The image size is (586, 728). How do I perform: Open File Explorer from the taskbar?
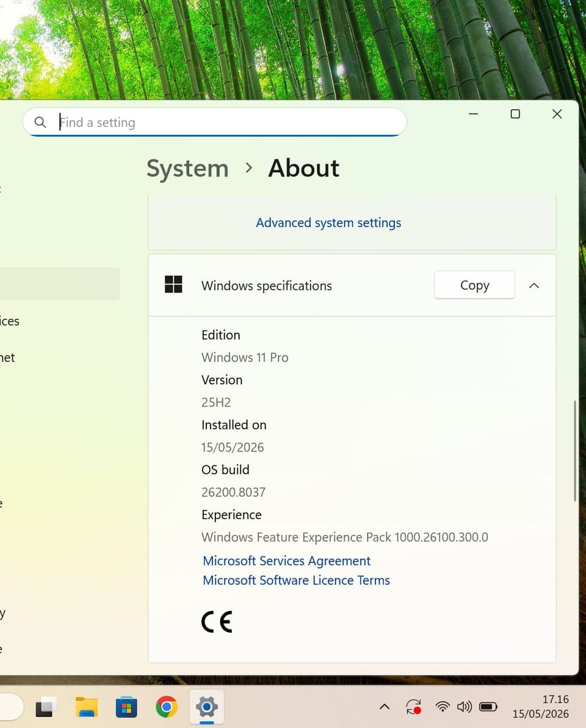click(86, 707)
